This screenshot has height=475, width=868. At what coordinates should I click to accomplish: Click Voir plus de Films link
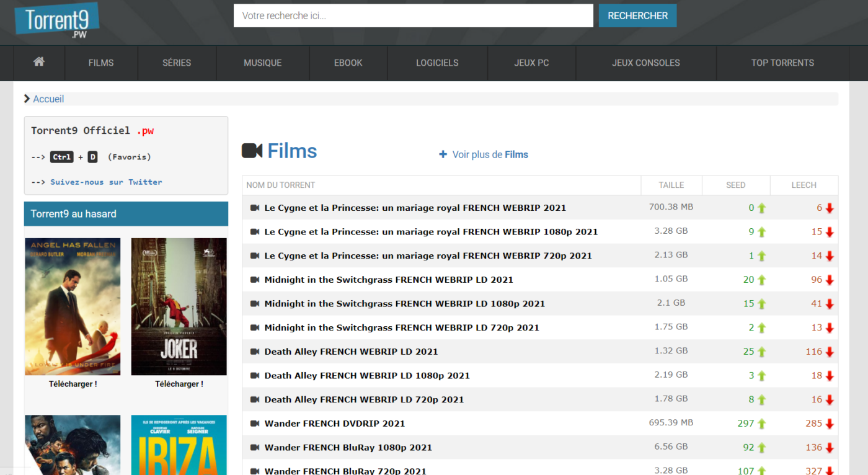click(x=490, y=154)
